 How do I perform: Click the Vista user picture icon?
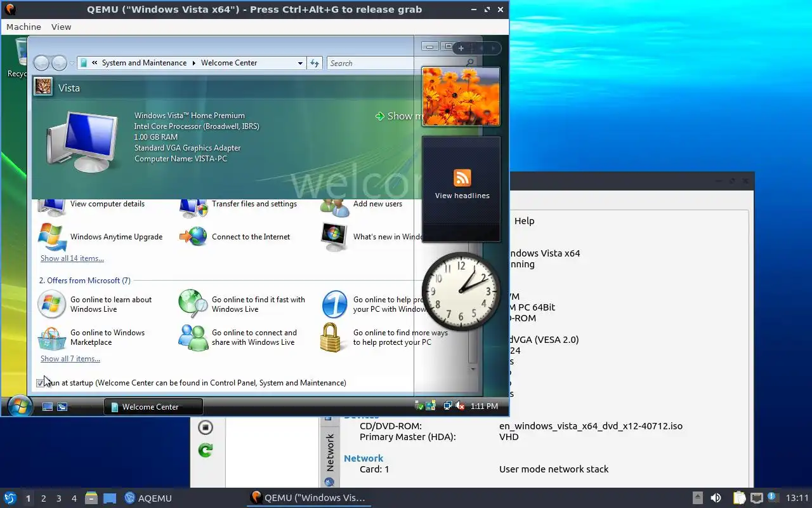(x=43, y=86)
